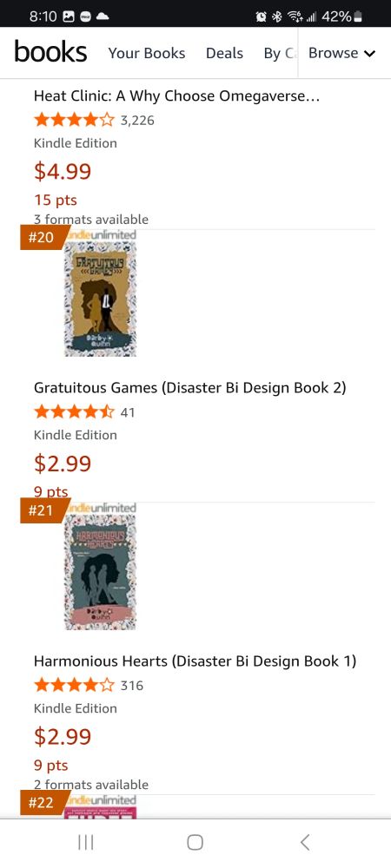Open the Android recent apps icon
The image size is (391, 868).
click(x=85, y=842)
